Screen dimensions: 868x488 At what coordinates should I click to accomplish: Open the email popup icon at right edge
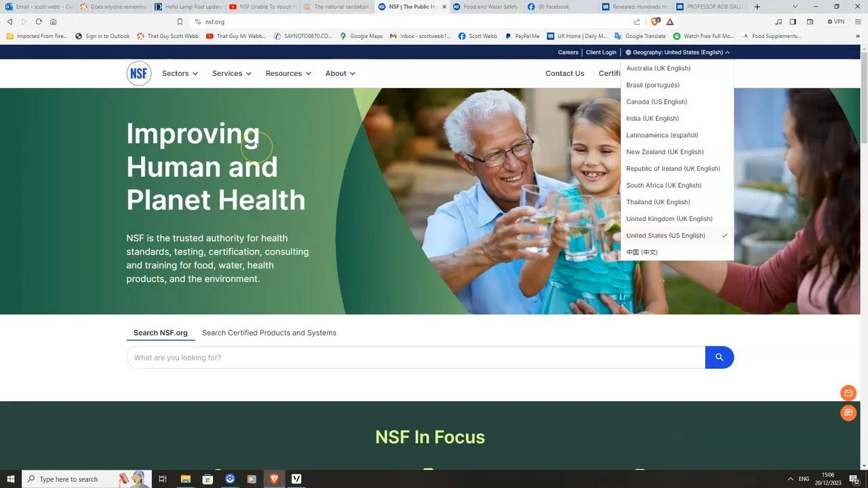coord(848,393)
